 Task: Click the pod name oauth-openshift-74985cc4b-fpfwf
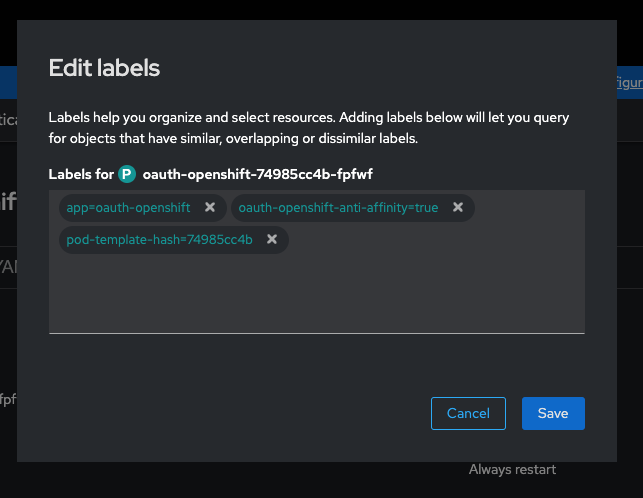[x=258, y=174]
